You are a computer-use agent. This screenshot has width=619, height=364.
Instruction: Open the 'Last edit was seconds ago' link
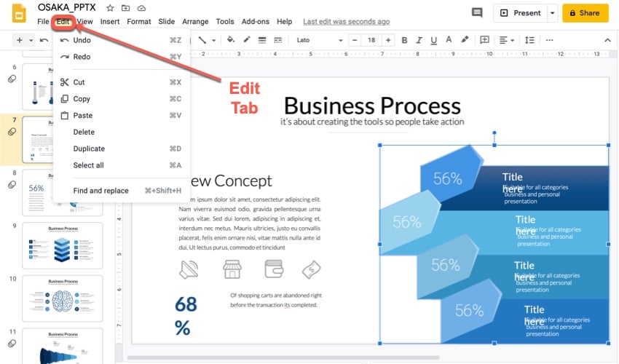click(x=346, y=22)
